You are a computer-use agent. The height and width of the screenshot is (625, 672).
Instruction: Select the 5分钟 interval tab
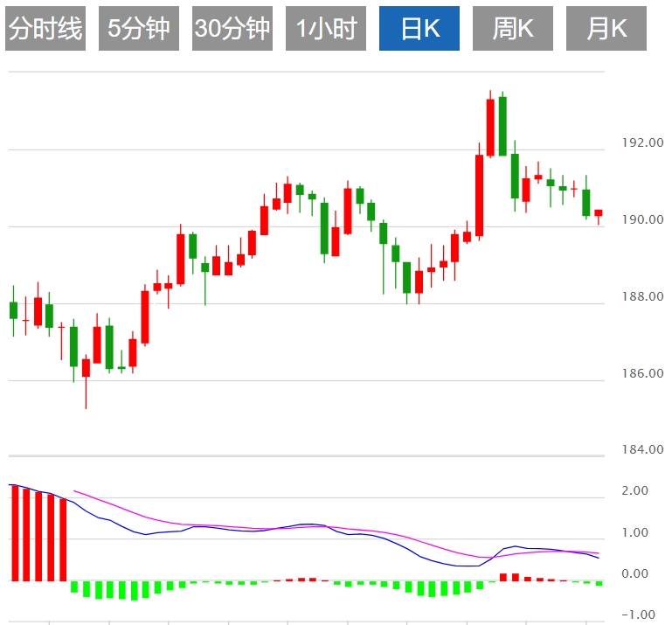pyautogui.click(x=139, y=28)
